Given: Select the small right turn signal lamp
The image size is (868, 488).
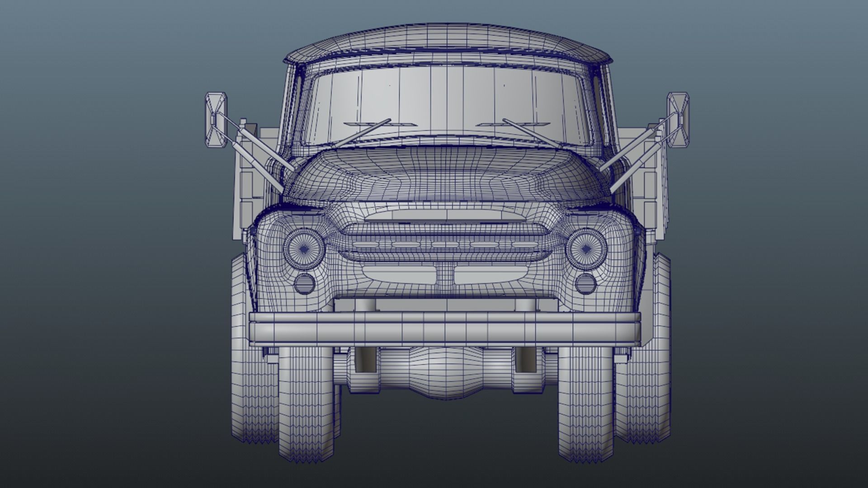Looking at the screenshot, I should coord(586,283).
